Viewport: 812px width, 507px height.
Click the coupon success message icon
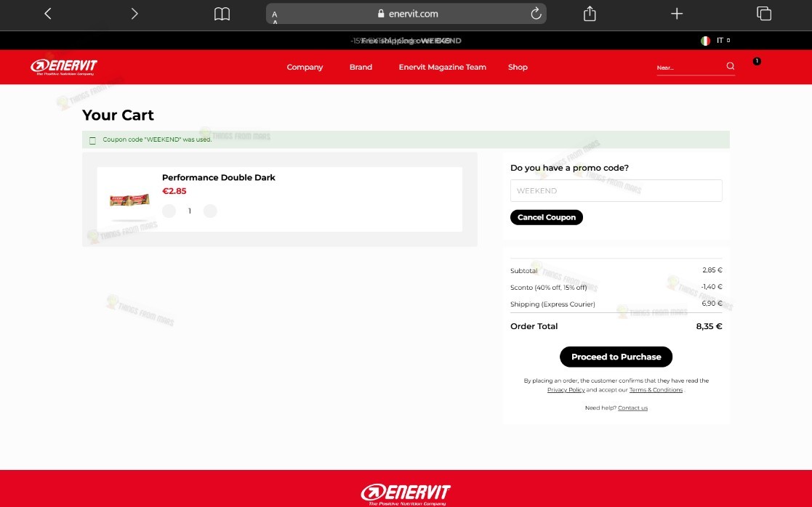[x=93, y=141]
